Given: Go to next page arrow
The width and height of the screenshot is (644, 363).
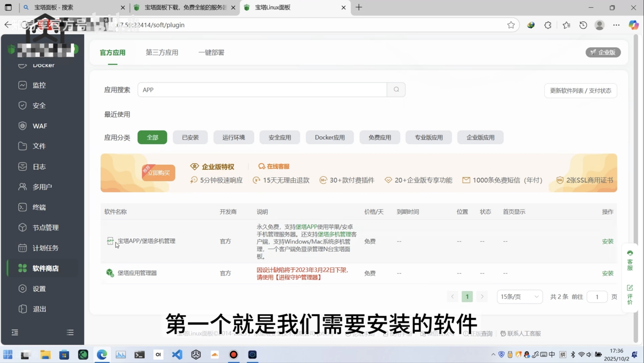Looking at the screenshot, I should pyautogui.click(x=482, y=297).
